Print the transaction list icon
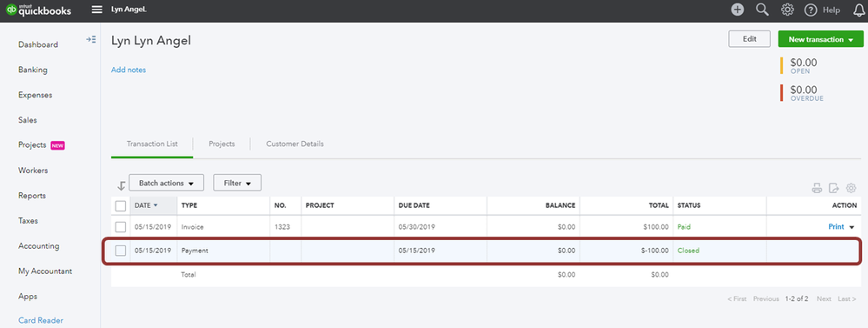The height and width of the screenshot is (328, 868). [x=817, y=189]
